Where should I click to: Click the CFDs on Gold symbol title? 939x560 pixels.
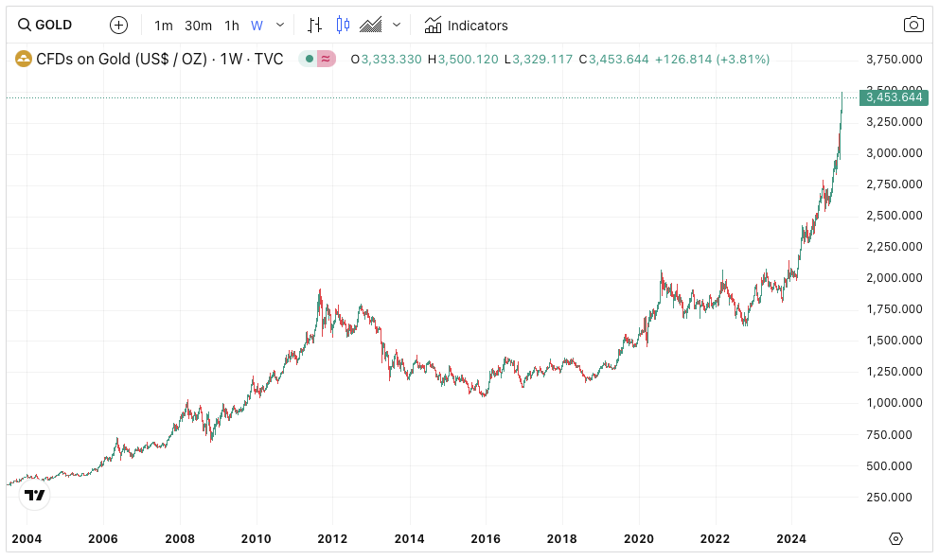[x=159, y=59]
